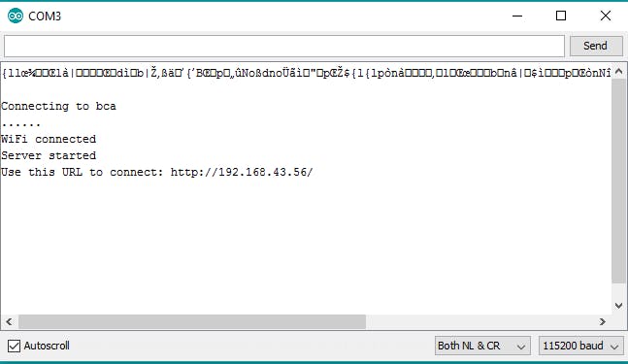Click the vertical scrollbar down arrow
This screenshot has width=628, height=364.
coord(618,306)
